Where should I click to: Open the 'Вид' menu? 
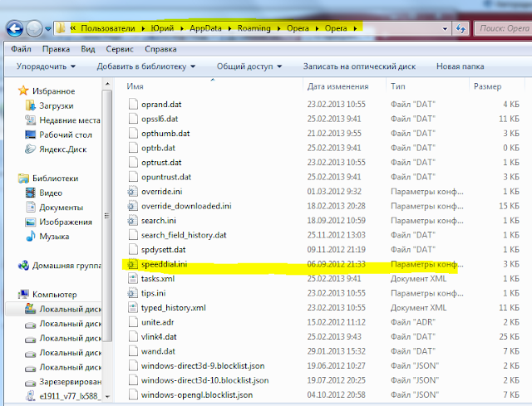[88, 49]
